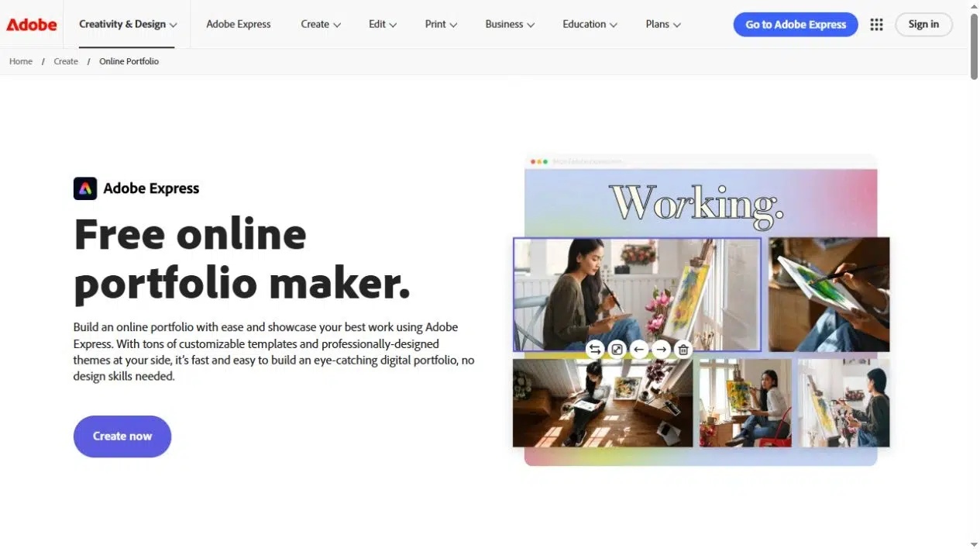
Task: Select the highlighted woman painting photo
Action: coord(637,295)
